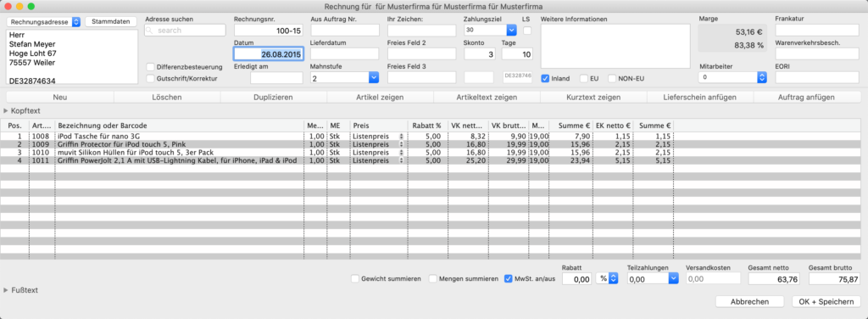Screen dimensions: 868x319
Task: Check the NON-EU checkbox
Action: 612,79
